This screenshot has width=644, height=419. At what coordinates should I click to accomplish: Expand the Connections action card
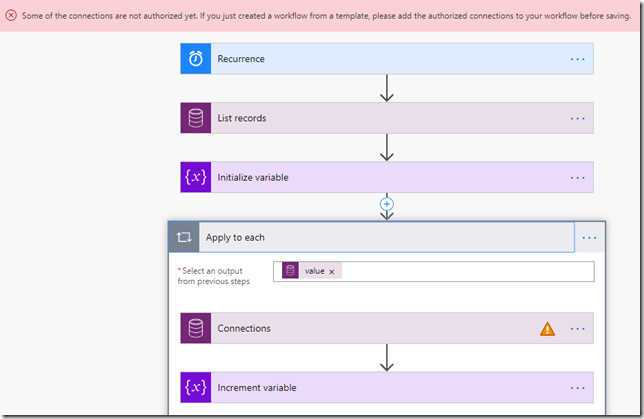click(x=387, y=328)
